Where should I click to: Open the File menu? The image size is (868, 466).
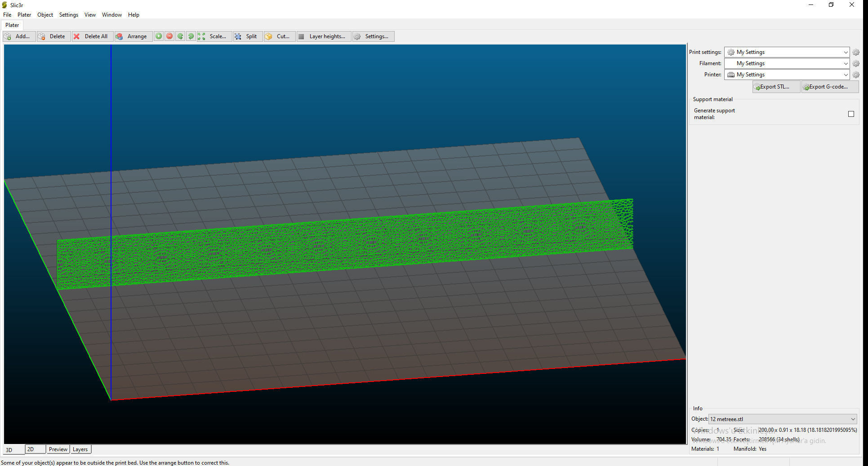7,15
